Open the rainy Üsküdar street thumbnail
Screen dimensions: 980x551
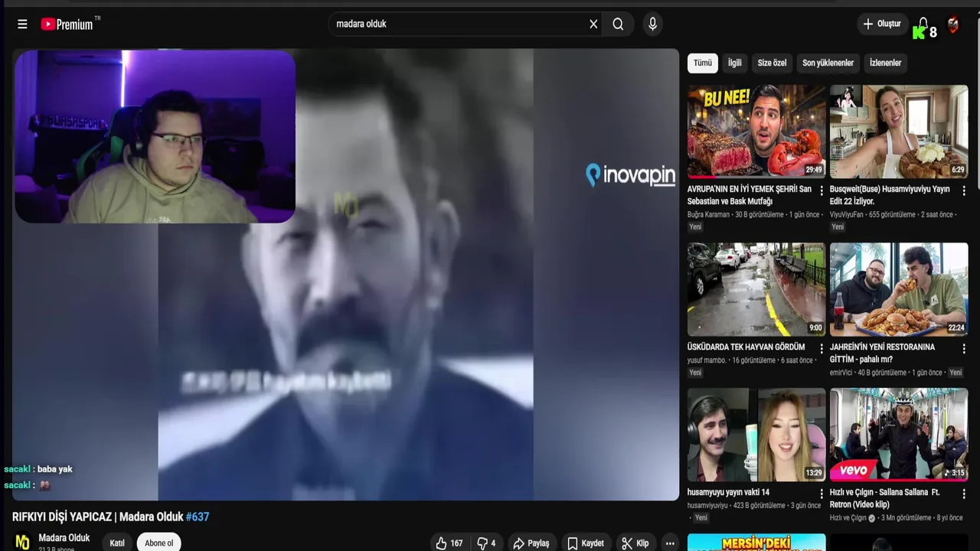click(x=756, y=289)
